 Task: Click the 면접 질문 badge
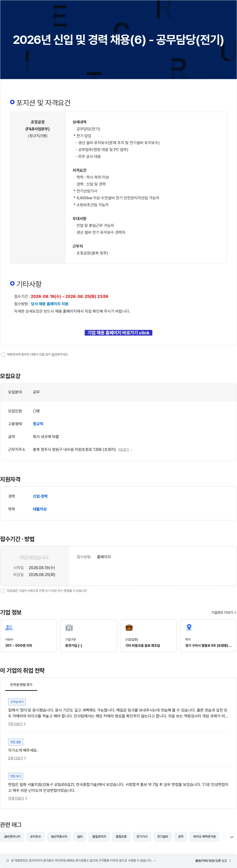[x=16, y=742]
